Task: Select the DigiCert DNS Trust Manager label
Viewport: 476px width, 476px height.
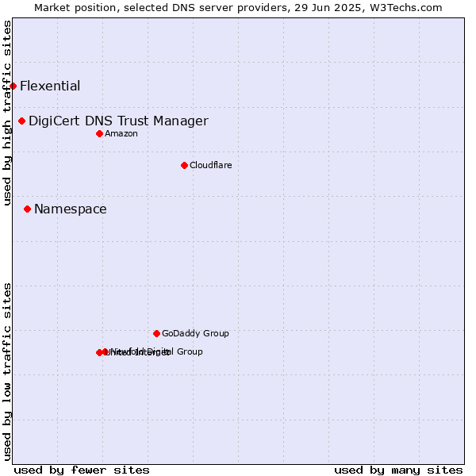Action: point(118,121)
